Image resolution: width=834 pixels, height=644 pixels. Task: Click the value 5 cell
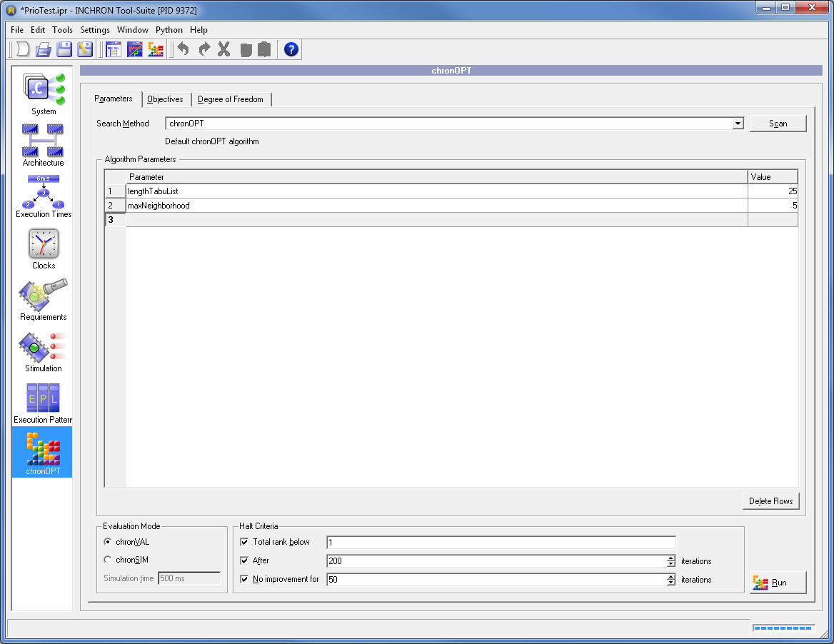pos(773,206)
